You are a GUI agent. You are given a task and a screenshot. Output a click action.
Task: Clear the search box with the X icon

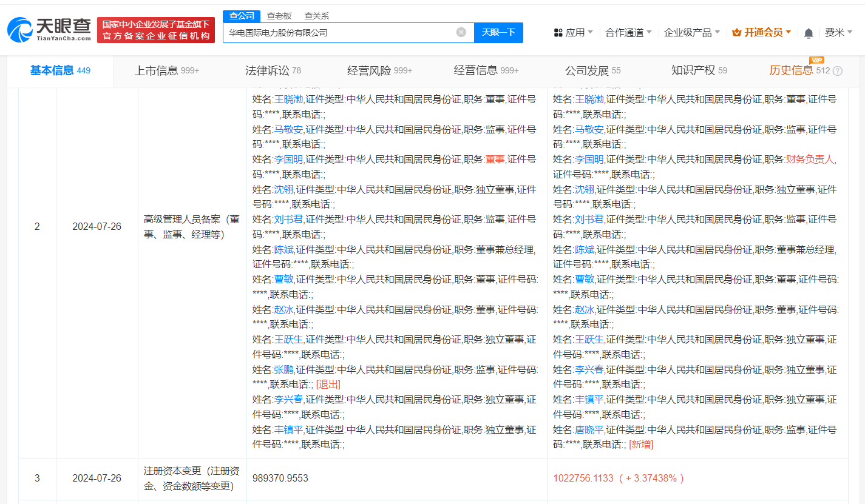461,32
